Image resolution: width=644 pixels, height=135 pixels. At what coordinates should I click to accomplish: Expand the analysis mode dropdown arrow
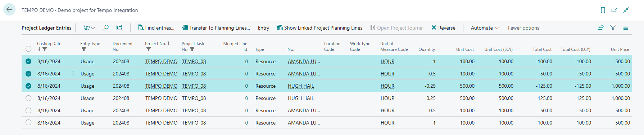(x=93, y=28)
